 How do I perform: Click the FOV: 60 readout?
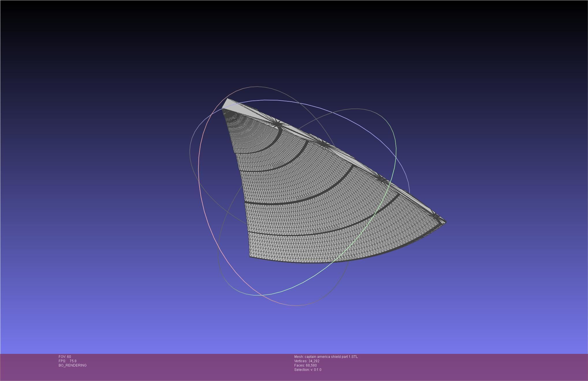coord(65,357)
